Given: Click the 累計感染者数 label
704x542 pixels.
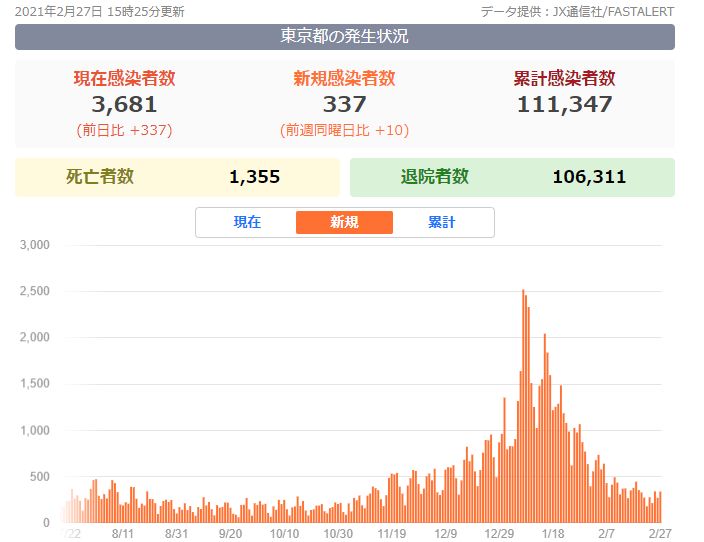Looking at the screenshot, I should coord(564,78).
